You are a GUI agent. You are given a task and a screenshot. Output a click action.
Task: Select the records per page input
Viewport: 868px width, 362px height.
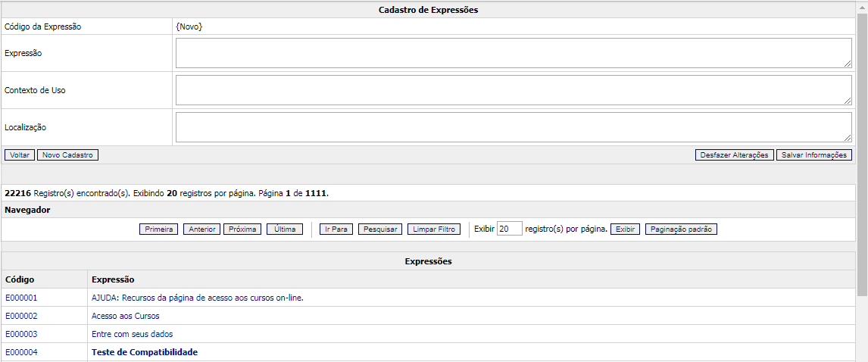509,229
